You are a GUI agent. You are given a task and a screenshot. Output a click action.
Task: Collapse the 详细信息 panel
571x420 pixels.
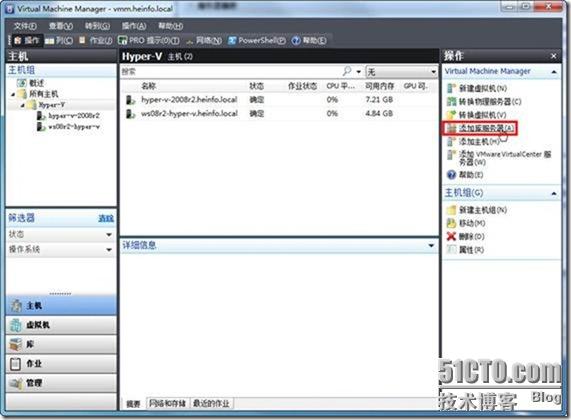431,246
